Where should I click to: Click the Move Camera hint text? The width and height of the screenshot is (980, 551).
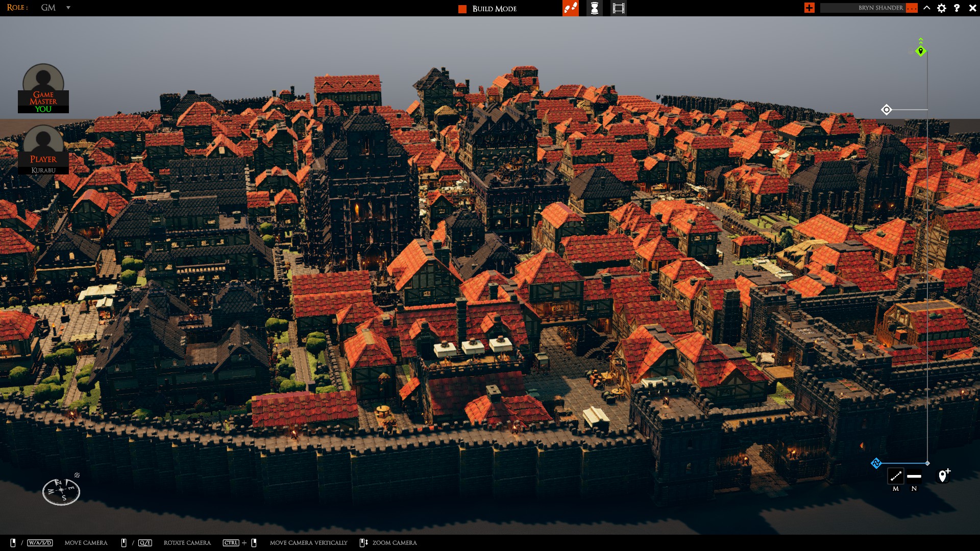(x=86, y=543)
